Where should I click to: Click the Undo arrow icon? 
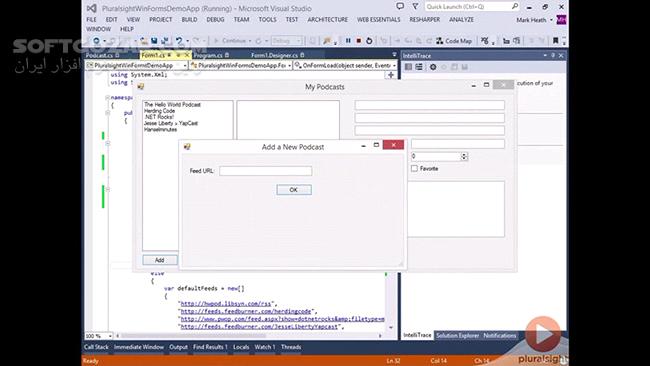pos(179,41)
